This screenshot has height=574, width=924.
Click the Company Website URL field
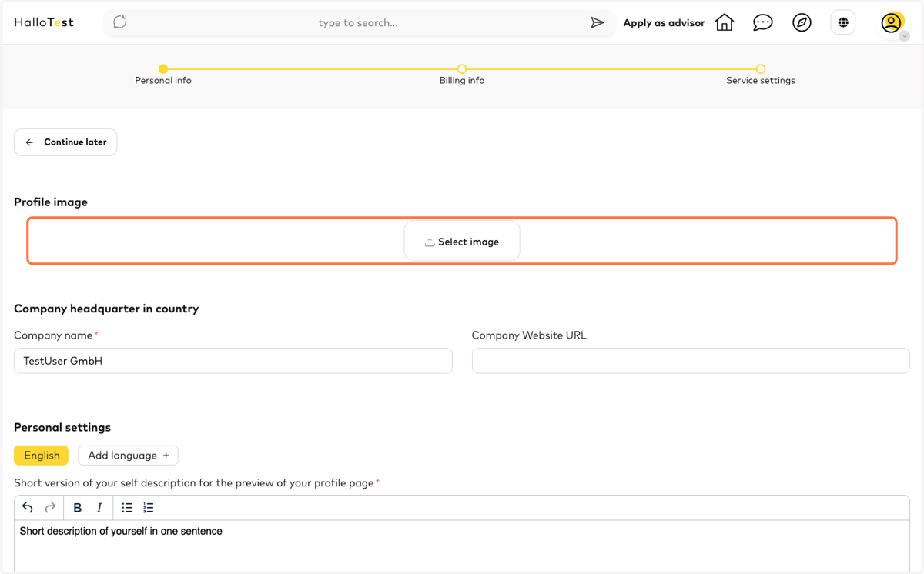691,361
